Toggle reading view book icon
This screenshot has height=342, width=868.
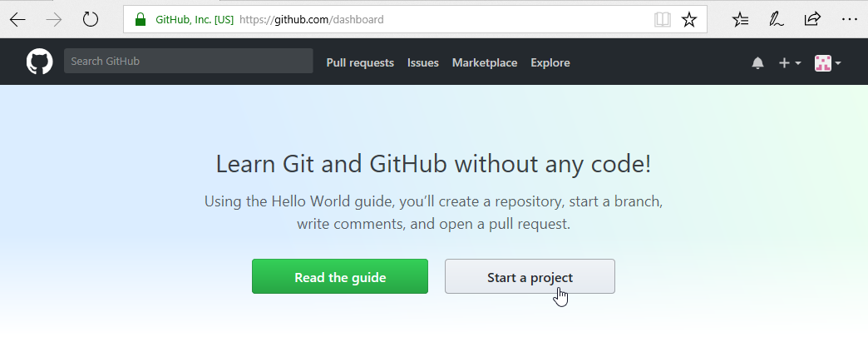click(x=662, y=20)
